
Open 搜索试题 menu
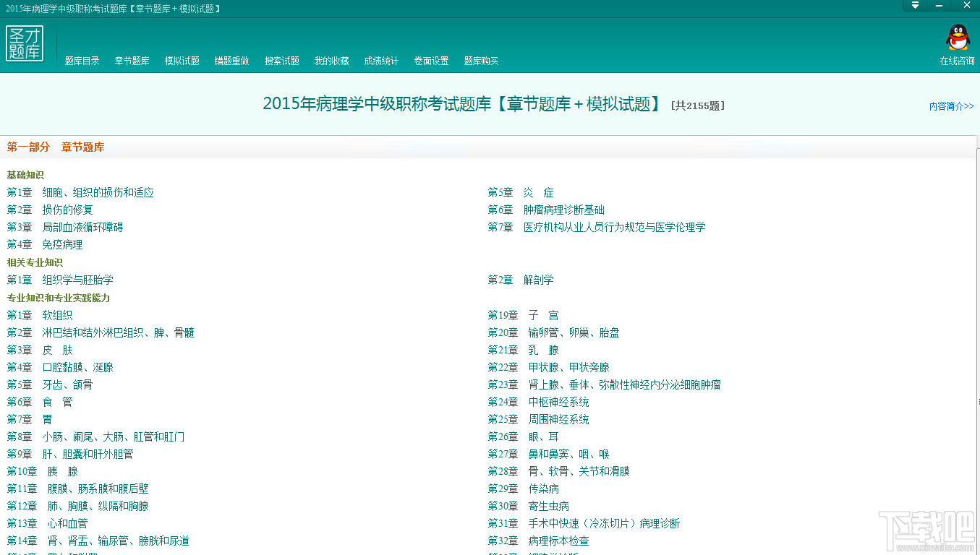click(x=282, y=61)
